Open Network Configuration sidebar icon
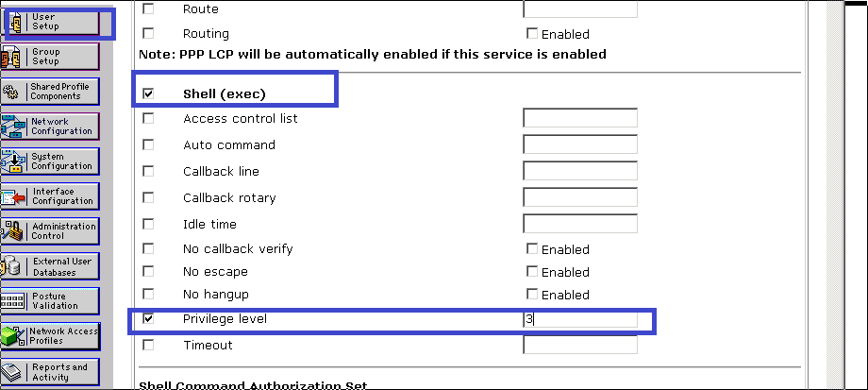The width and height of the screenshot is (868, 390). coord(50,127)
